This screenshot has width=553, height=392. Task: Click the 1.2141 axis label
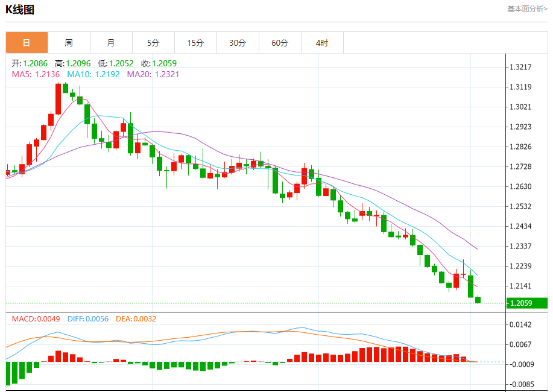[520, 286]
